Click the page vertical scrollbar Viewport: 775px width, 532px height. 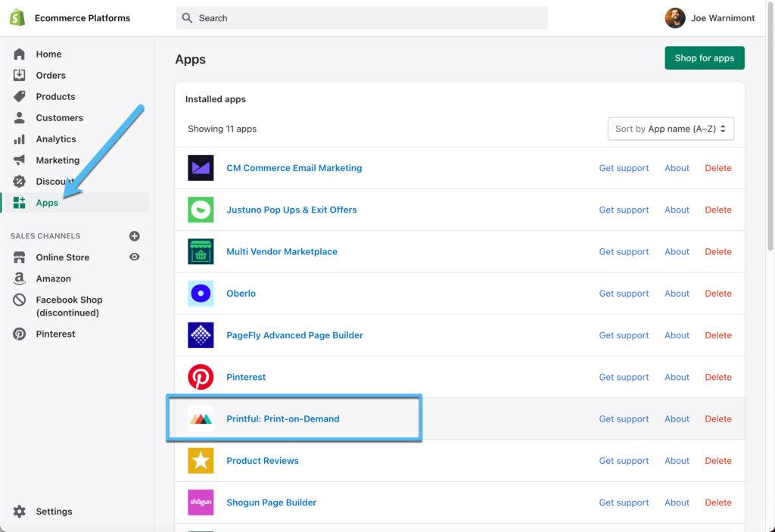[x=770, y=126]
